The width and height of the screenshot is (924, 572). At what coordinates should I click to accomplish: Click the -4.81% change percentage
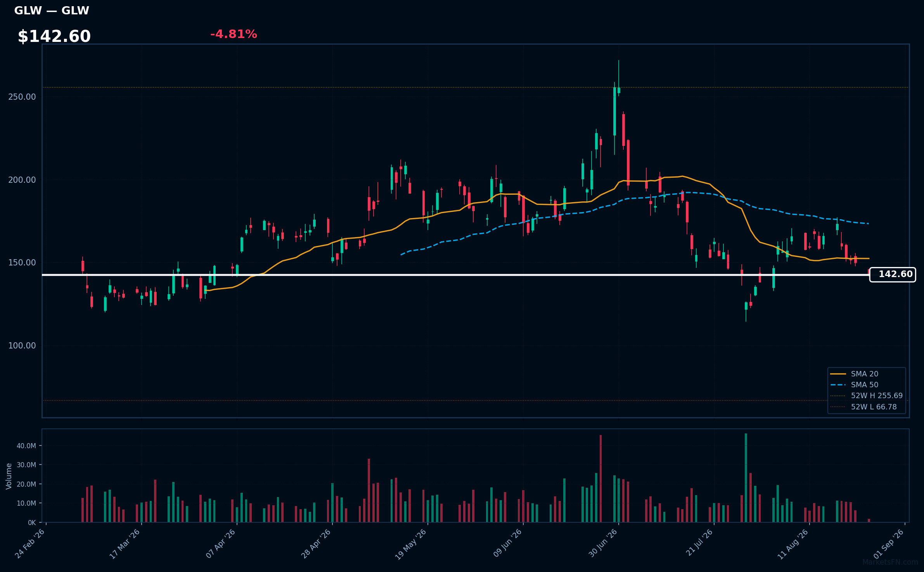pyautogui.click(x=234, y=34)
